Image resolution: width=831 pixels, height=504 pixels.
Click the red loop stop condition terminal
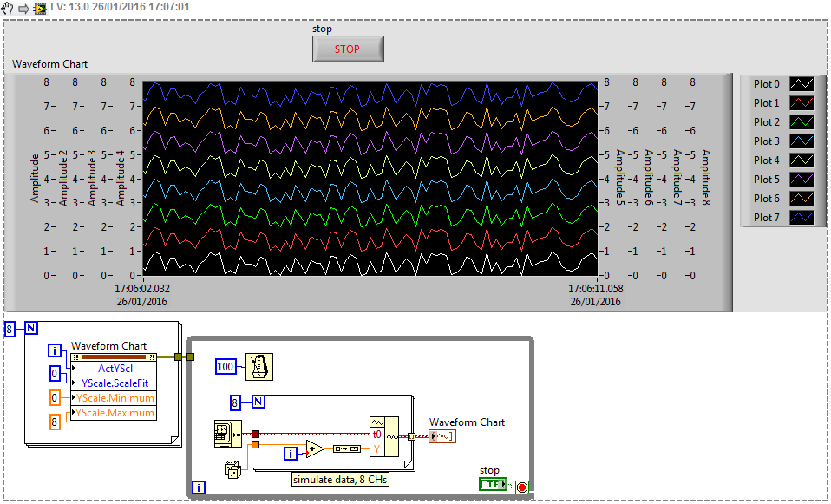click(522, 487)
